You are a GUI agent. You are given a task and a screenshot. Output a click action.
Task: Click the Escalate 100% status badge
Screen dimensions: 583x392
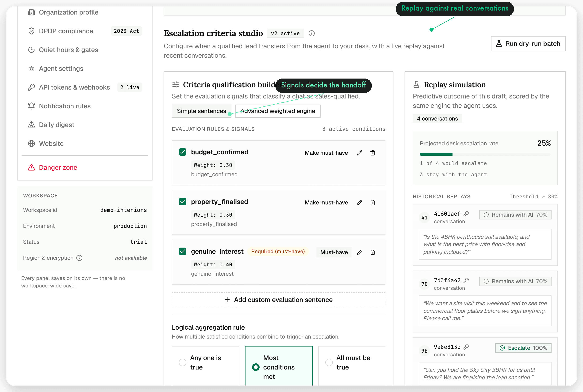pyautogui.click(x=523, y=348)
